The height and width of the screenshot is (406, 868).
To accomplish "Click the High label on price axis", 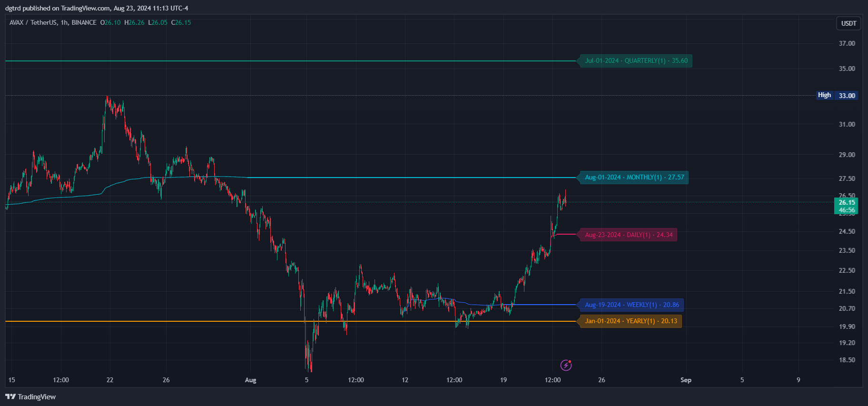I will (x=824, y=95).
